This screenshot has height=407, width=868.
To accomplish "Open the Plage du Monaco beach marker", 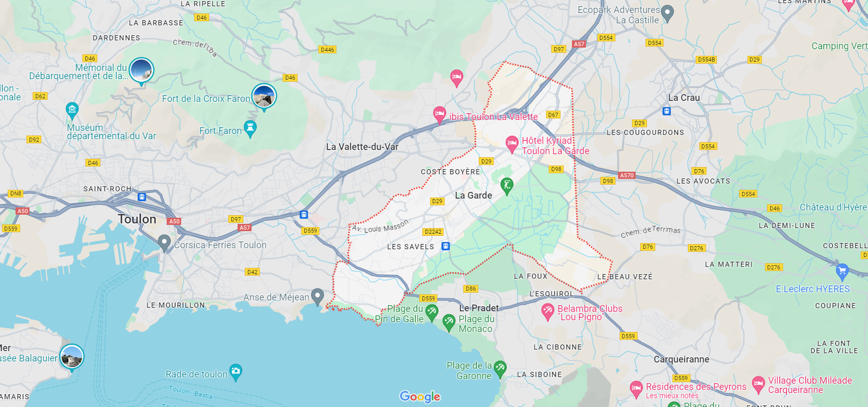I will 449,322.
